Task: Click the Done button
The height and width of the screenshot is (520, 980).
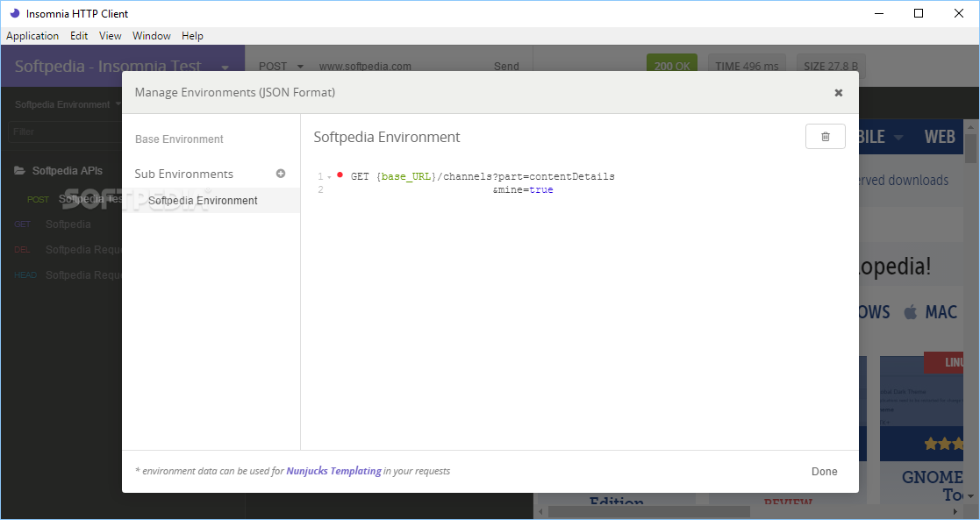Action: (824, 471)
